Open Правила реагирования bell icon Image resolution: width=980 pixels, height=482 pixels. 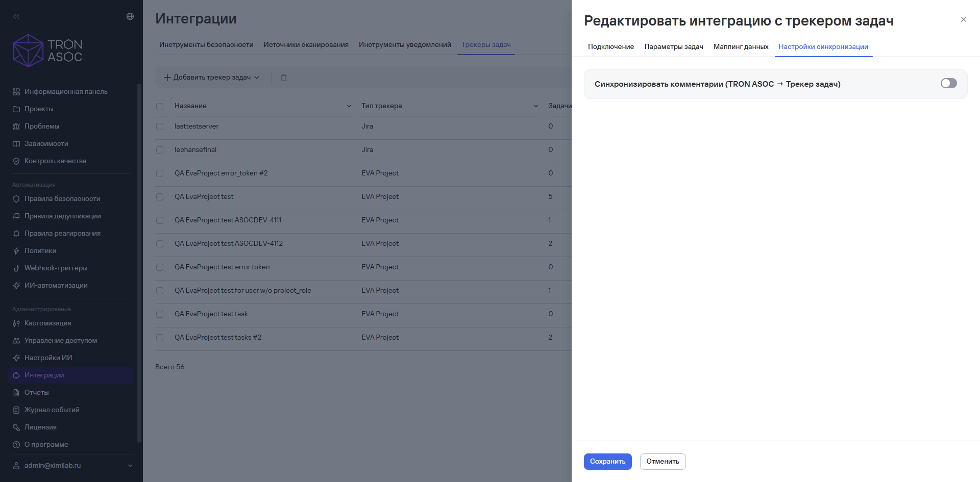click(x=16, y=234)
